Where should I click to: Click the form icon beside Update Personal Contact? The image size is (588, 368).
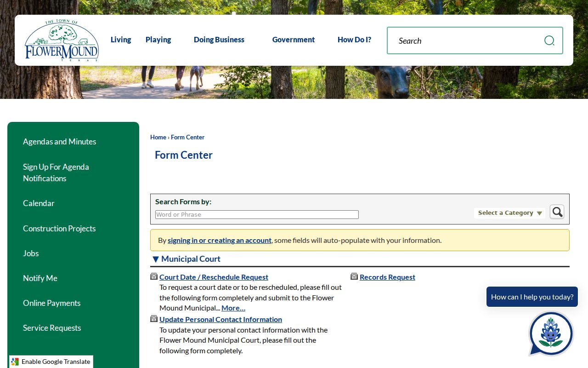(154, 319)
